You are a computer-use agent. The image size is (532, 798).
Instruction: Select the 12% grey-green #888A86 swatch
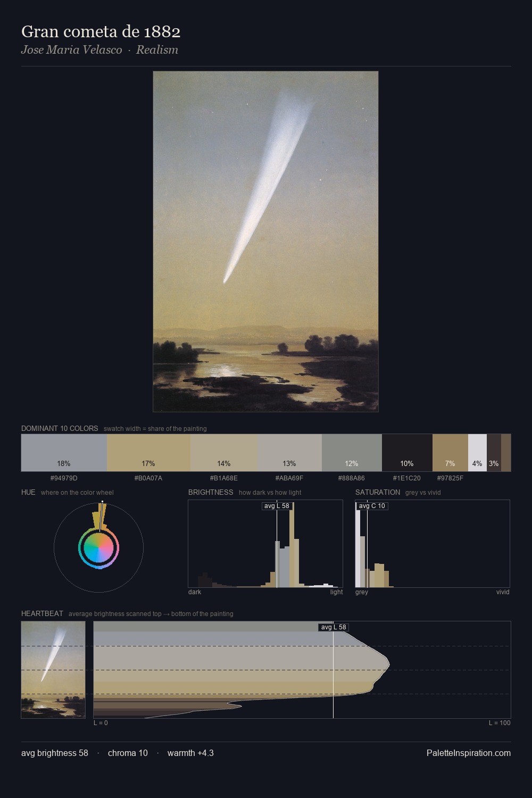coord(352,453)
